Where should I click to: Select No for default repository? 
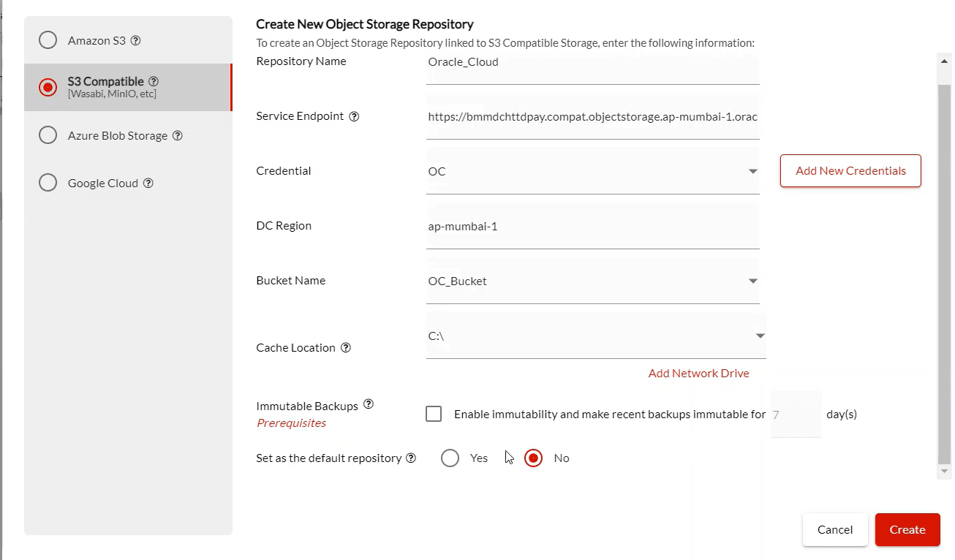534,458
